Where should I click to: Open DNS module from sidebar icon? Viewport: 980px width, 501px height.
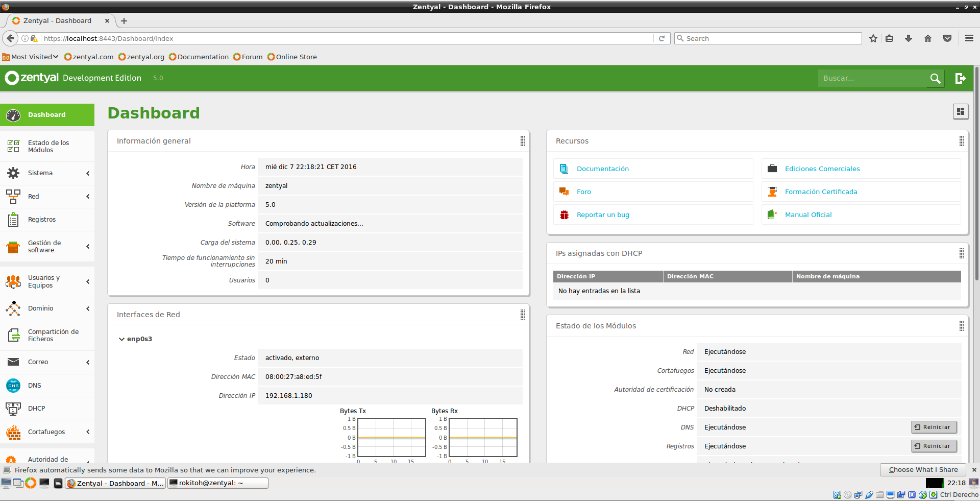13,386
